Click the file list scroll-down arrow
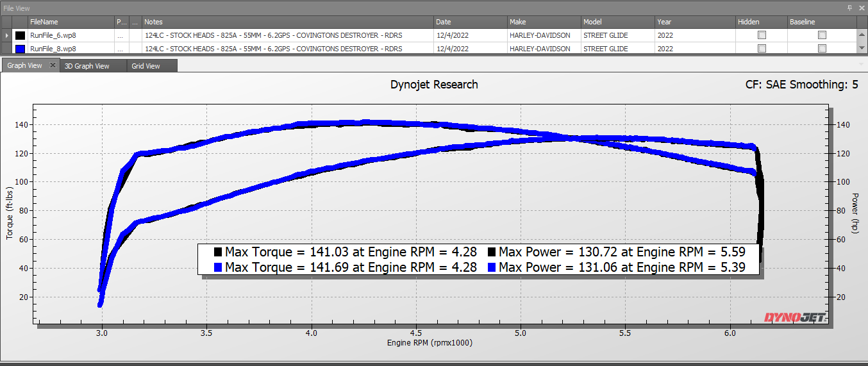The image size is (868, 366). 862,48
